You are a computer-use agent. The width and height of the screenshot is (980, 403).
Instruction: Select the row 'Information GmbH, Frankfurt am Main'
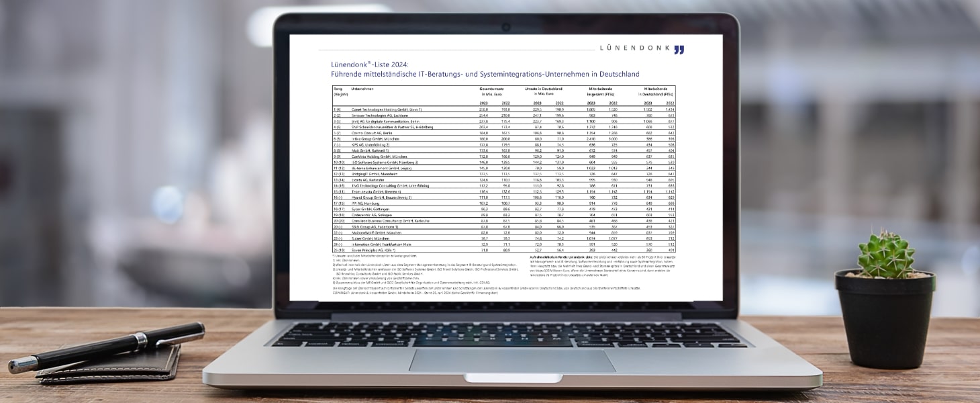tap(503, 245)
